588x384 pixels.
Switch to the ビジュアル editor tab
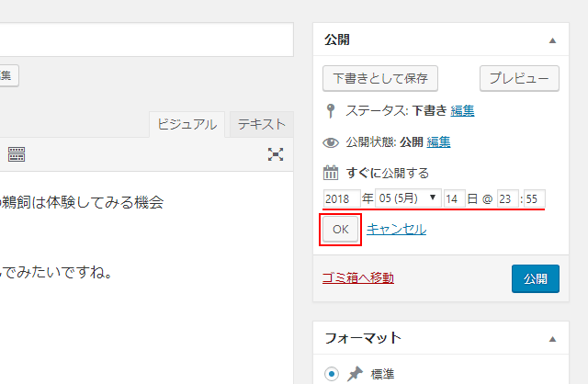[187, 124]
